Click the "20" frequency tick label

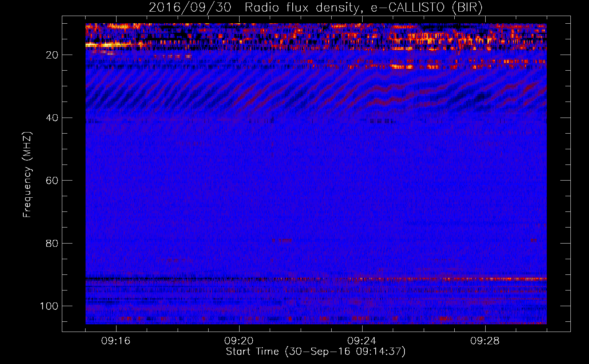pyautogui.click(x=52, y=55)
